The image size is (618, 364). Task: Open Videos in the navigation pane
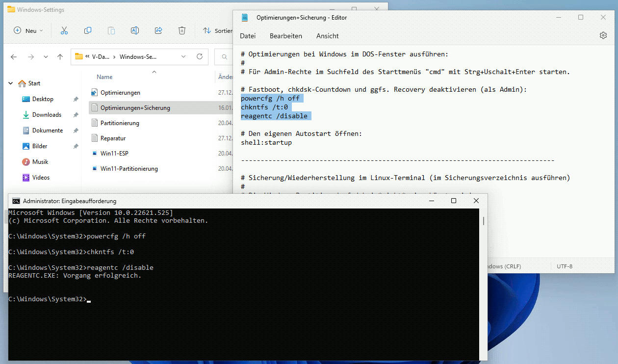[36, 178]
